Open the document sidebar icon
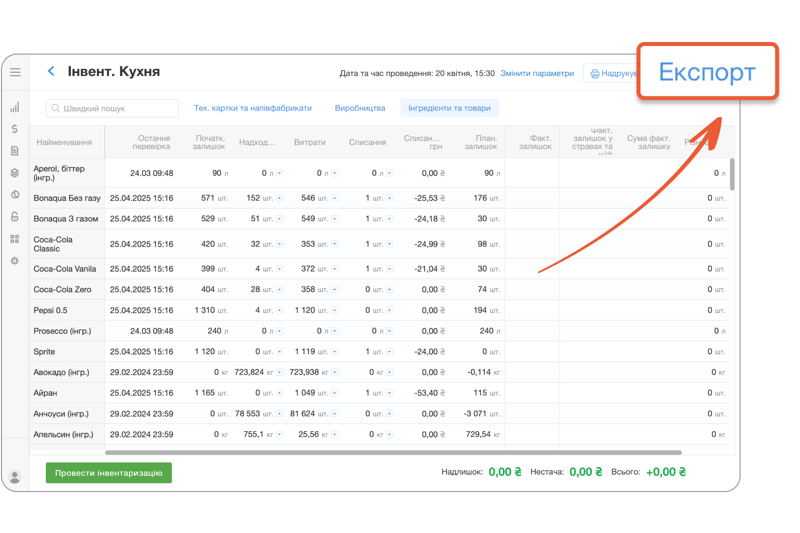Viewport: 800px width, 533px height. [x=15, y=151]
